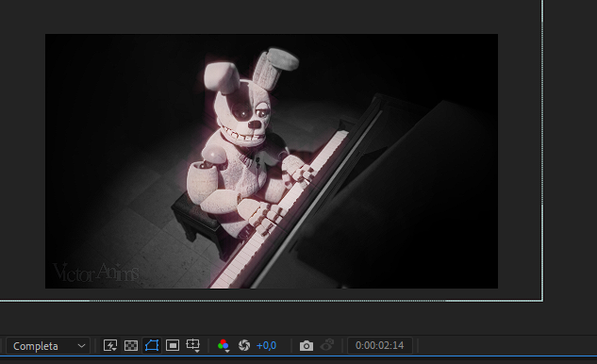Viewport: 597px width, 364px height.
Task: Toggle the transparency grid checkerboard
Action: pos(131,346)
